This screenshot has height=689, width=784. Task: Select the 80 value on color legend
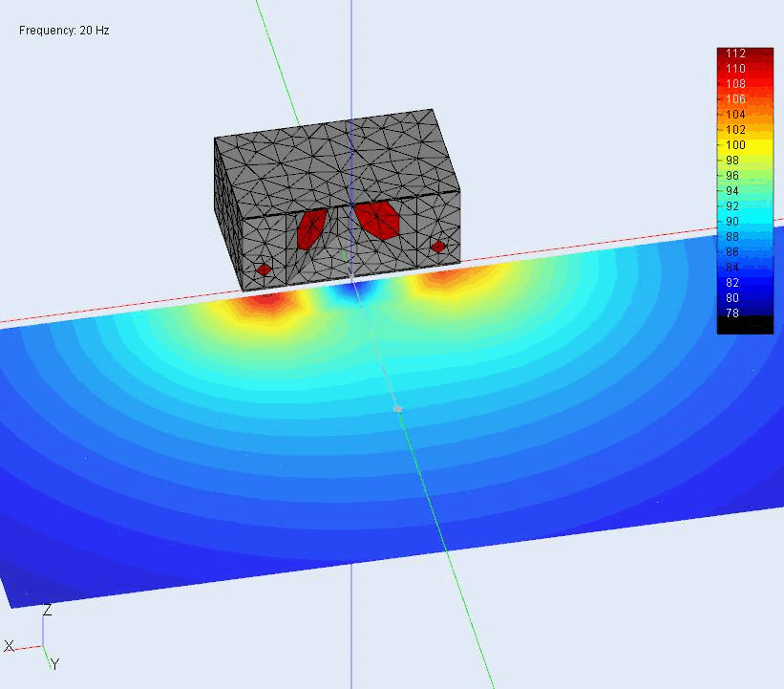[732, 298]
